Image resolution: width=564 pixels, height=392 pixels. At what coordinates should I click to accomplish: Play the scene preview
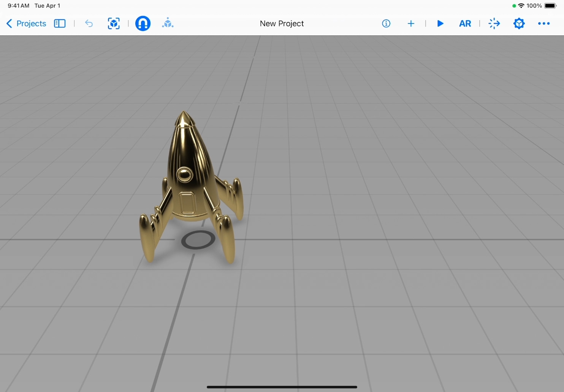pyautogui.click(x=440, y=24)
